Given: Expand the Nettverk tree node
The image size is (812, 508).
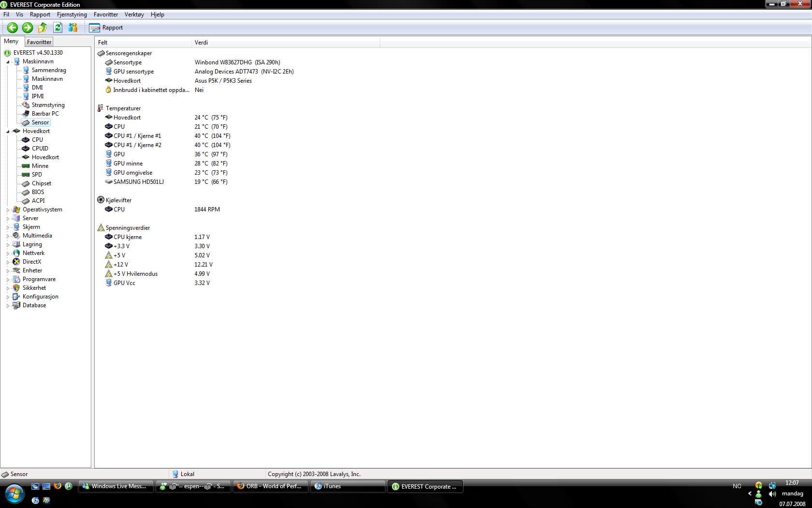Looking at the screenshot, I should pyautogui.click(x=8, y=254).
